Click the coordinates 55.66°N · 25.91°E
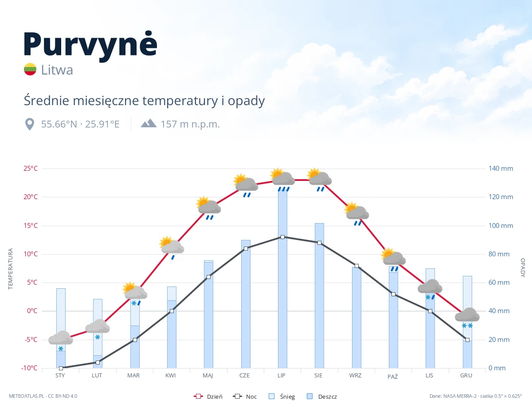The width and height of the screenshot is (532, 408). (80, 124)
